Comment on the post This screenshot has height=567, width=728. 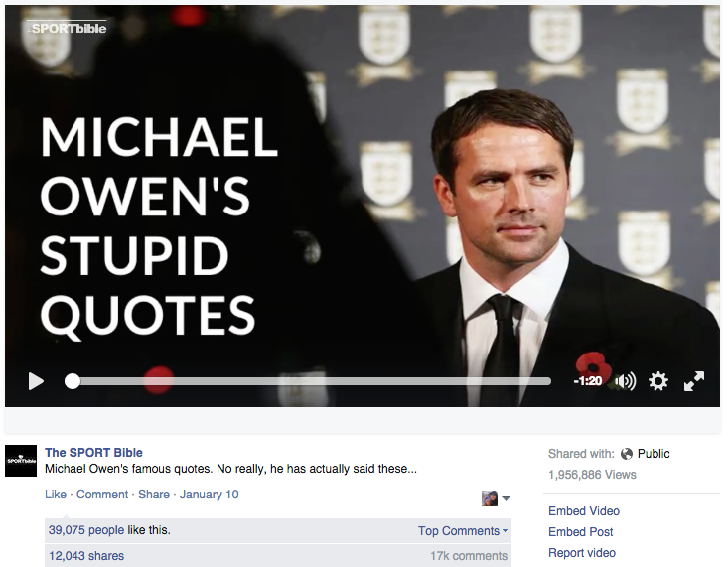pos(102,495)
